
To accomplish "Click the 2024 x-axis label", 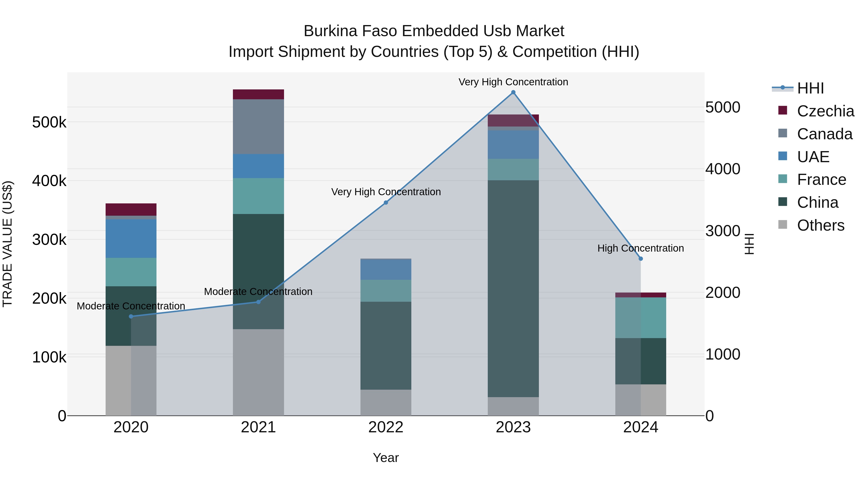I will click(641, 427).
